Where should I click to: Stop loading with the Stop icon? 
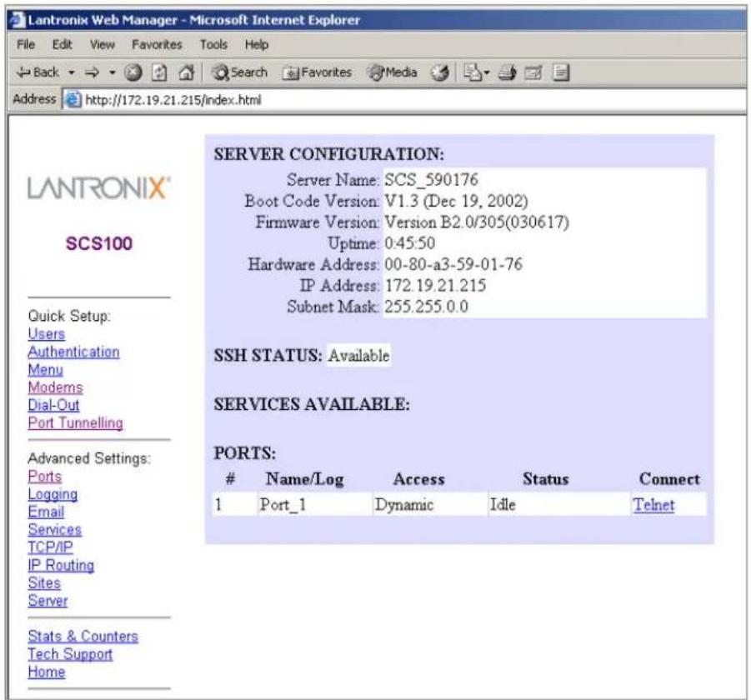(x=133, y=72)
